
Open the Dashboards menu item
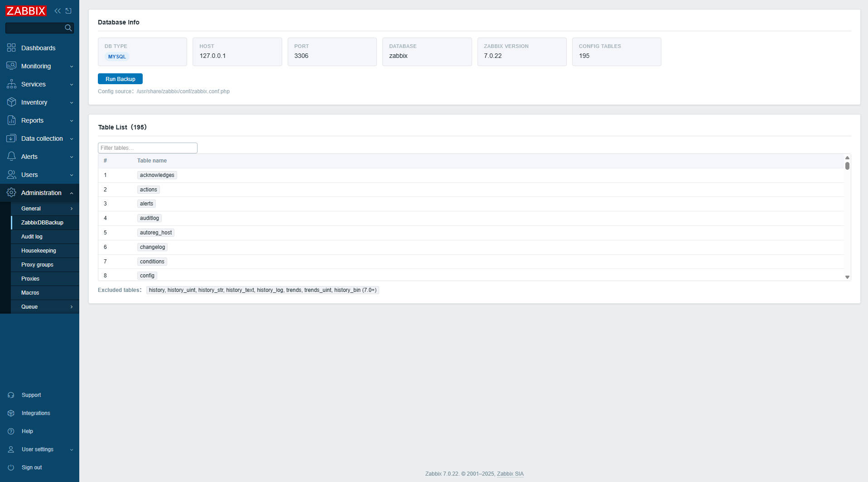point(39,48)
